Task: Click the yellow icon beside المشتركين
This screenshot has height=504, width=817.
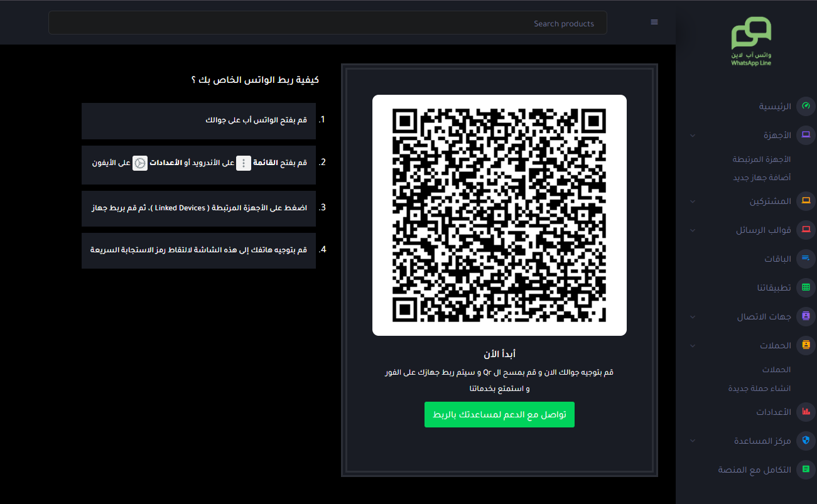Action: point(805,201)
